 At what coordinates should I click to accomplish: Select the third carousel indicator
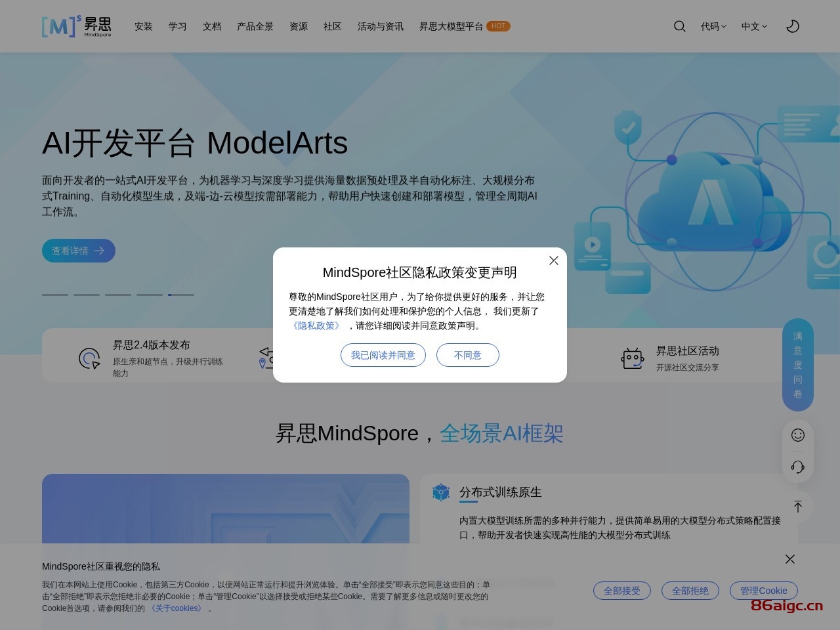tap(118, 295)
